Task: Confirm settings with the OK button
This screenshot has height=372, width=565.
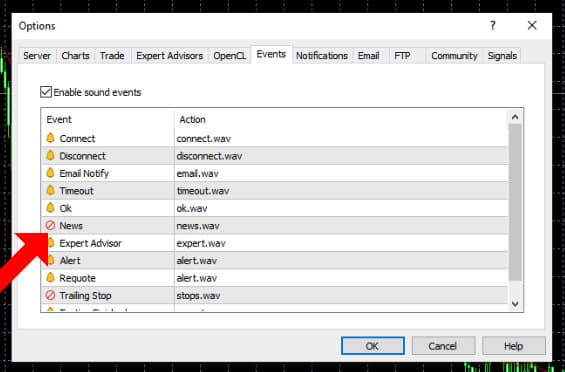Action: tap(373, 346)
